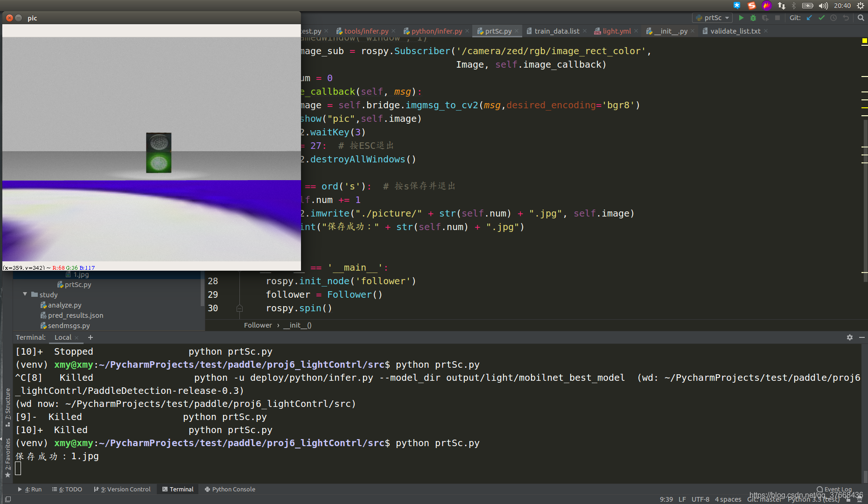Show Git history clock icon

click(833, 18)
